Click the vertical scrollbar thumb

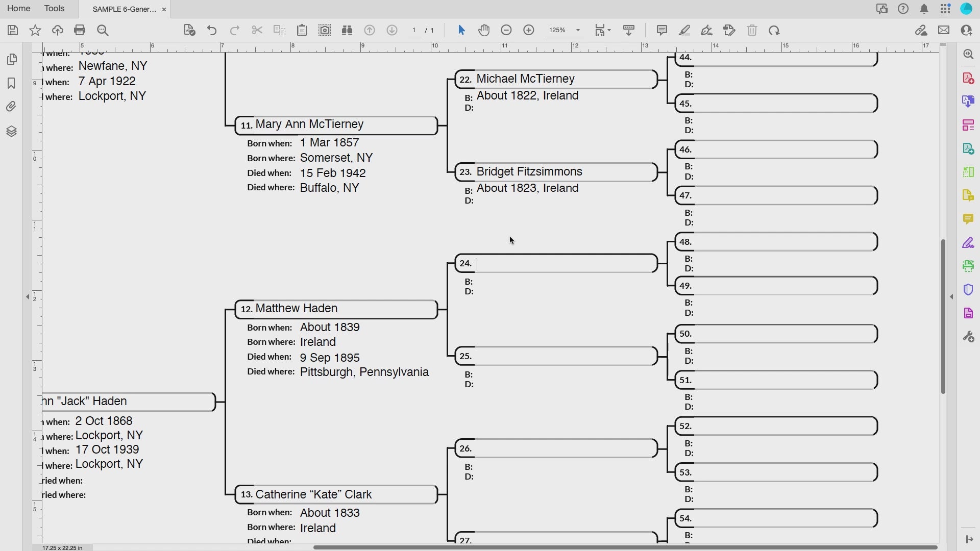(x=943, y=316)
